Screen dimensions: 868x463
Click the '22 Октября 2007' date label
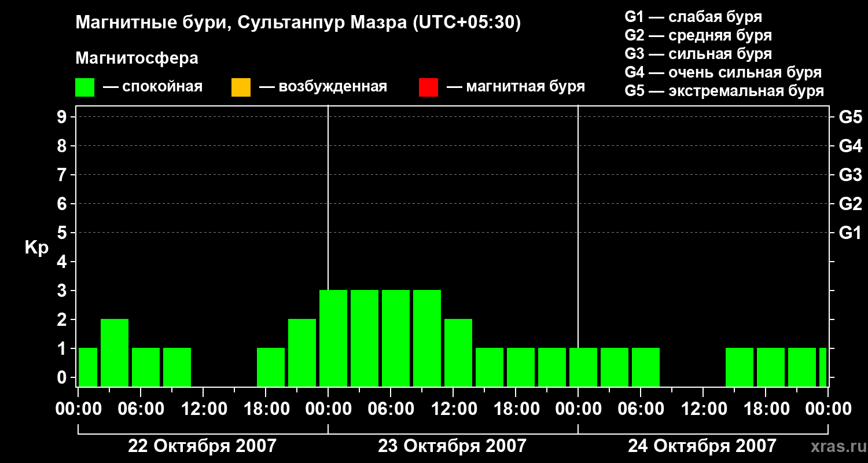pyautogui.click(x=202, y=446)
